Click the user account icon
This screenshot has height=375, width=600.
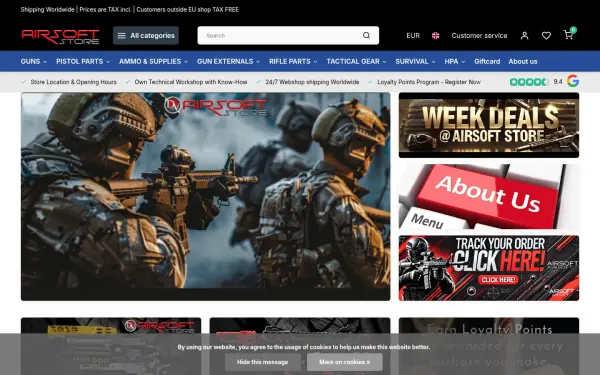[525, 36]
